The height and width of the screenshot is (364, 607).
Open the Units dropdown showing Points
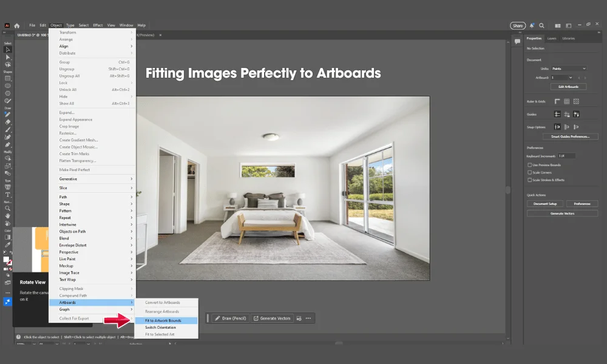(568, 69)
